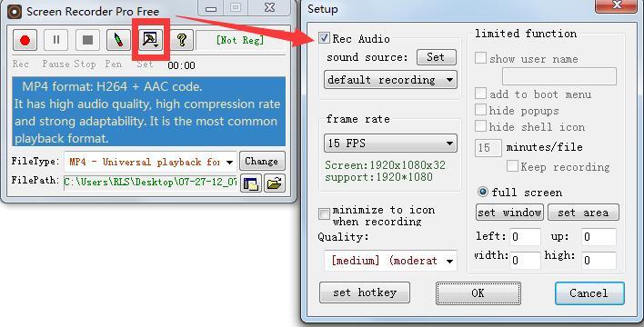The image size is (644, 327).
Task: Click the set hotkey button
Action: click(x=365, y=292)
